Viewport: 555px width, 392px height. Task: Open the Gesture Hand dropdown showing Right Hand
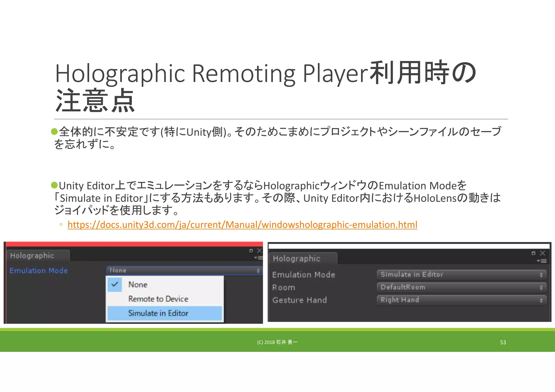(462, 300)
